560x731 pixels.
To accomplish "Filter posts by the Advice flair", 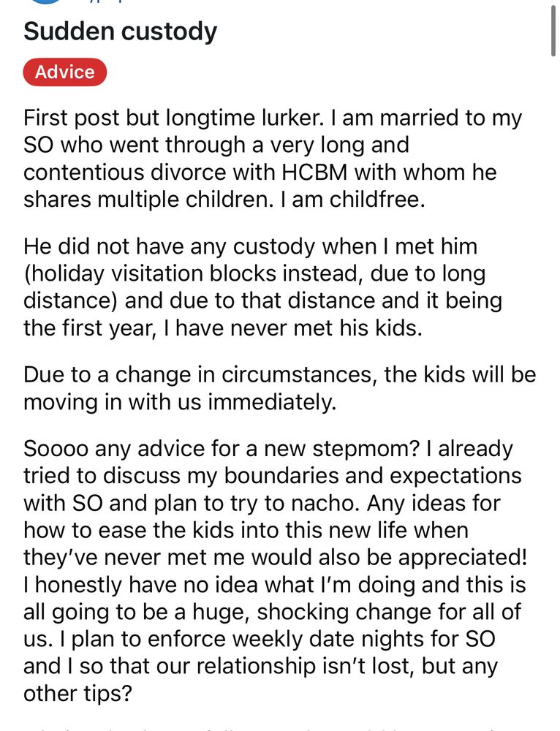I will 64,72.
